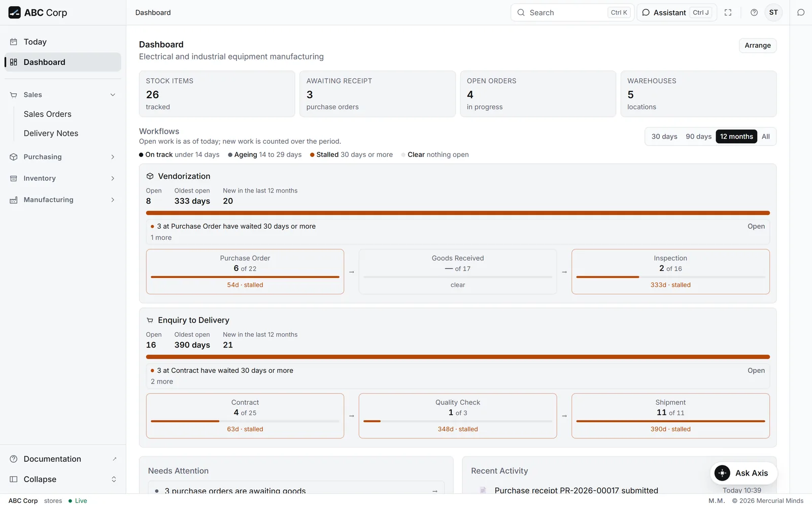
Task: Focus the Search input field
Action: (x=572, y=13)
